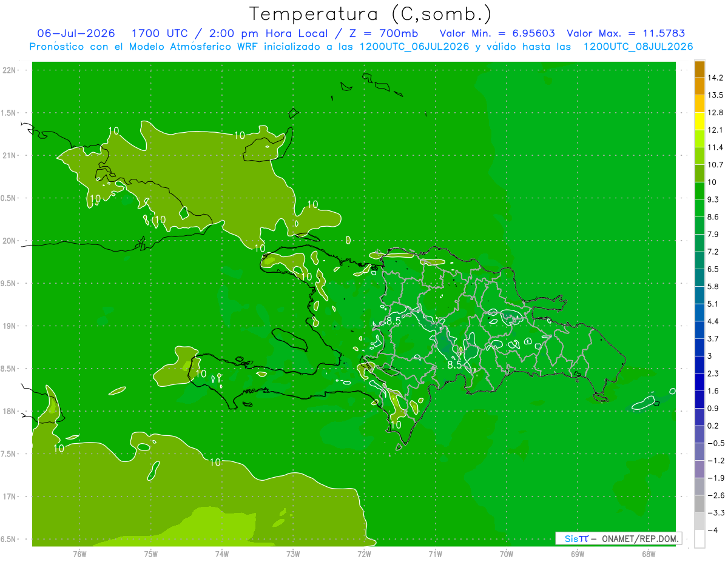The image size is (728, 562).
Task: Click the '12.1' color scale value
Action: pyautogui.click(x=715, y=130)
